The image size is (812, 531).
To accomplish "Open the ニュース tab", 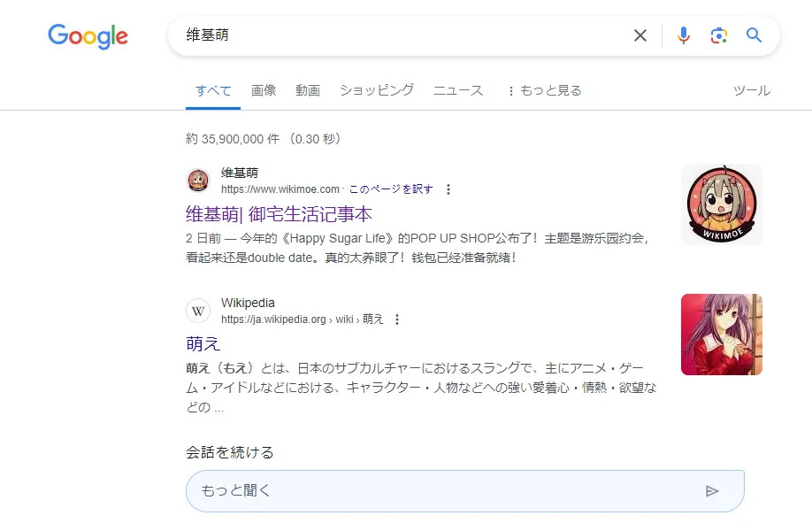I will [458, 90].
